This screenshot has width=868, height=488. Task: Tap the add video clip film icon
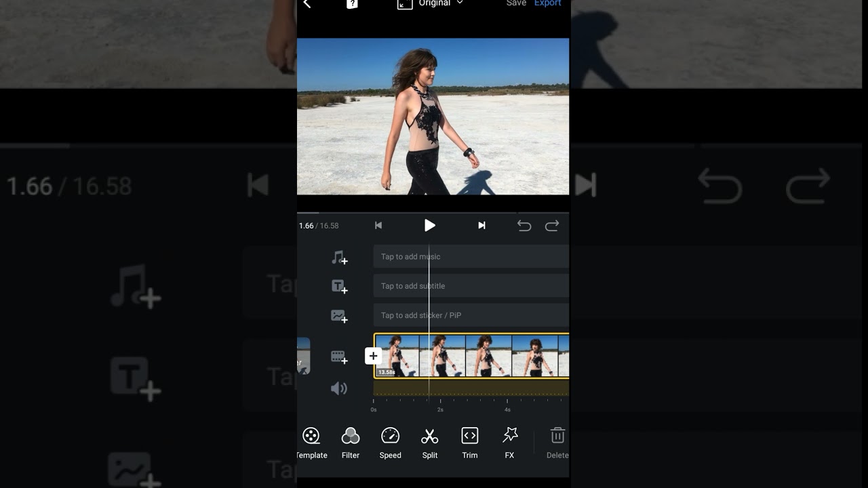coord(339,357)
